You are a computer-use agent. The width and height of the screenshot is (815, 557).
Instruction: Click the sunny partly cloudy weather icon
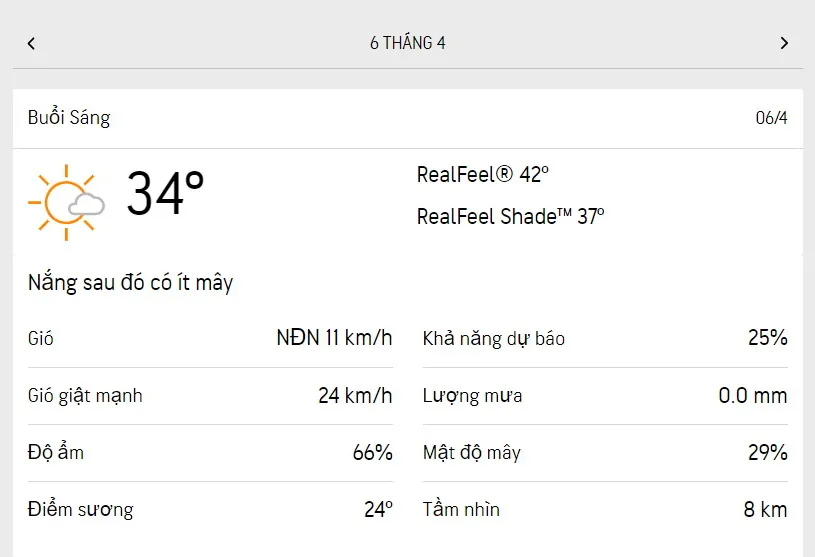point(66,201)
